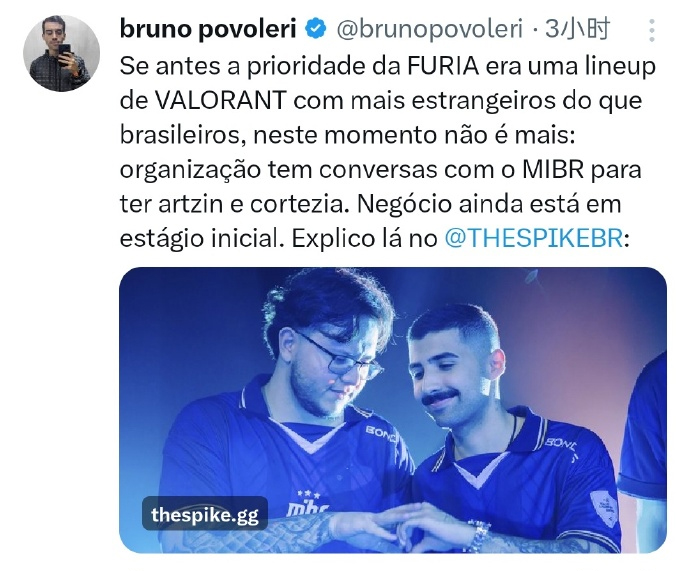
Task: Click the word VALORANT in the tweet
Action: (220, 101)
